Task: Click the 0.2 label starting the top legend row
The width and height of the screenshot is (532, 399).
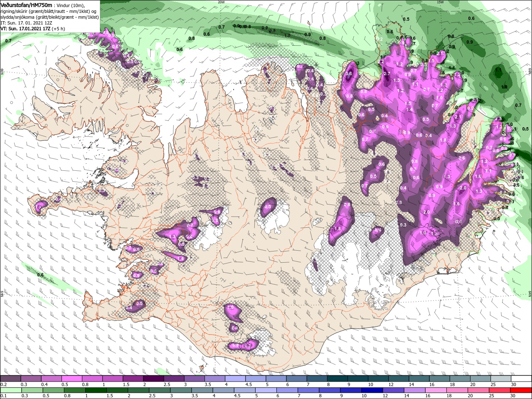Action: 3,384
